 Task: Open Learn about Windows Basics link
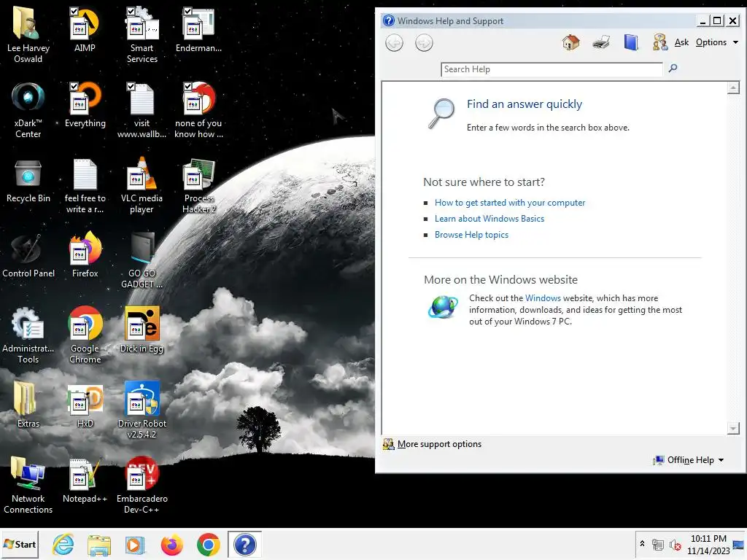(489, 219)
